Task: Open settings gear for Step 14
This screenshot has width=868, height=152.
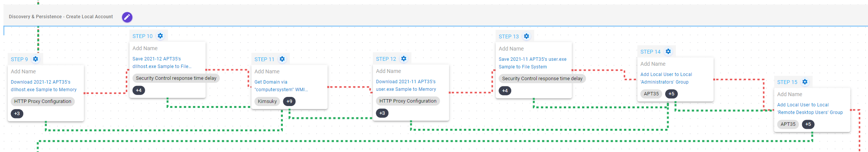Action: [x=668, y=52]
